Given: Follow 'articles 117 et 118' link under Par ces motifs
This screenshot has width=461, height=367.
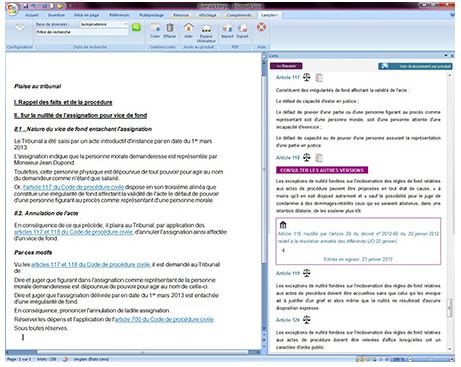Looking at the screenshot, I should [90, 265].
